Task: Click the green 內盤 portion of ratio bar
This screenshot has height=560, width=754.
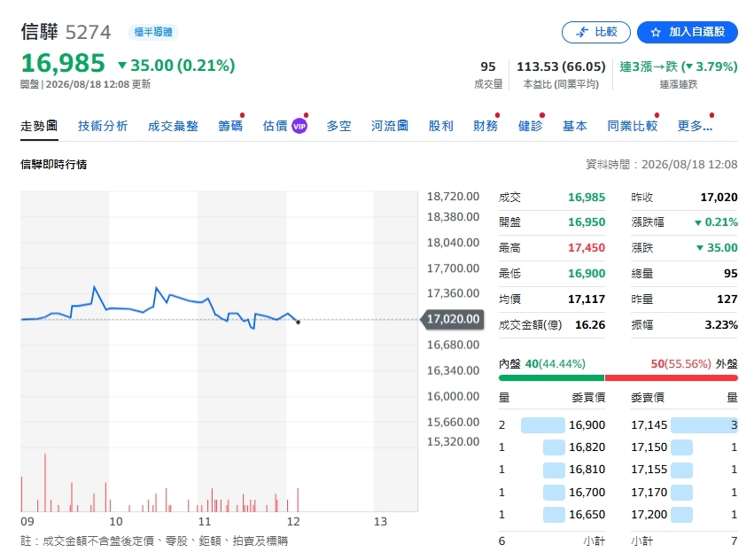Action: click(551, 378)
